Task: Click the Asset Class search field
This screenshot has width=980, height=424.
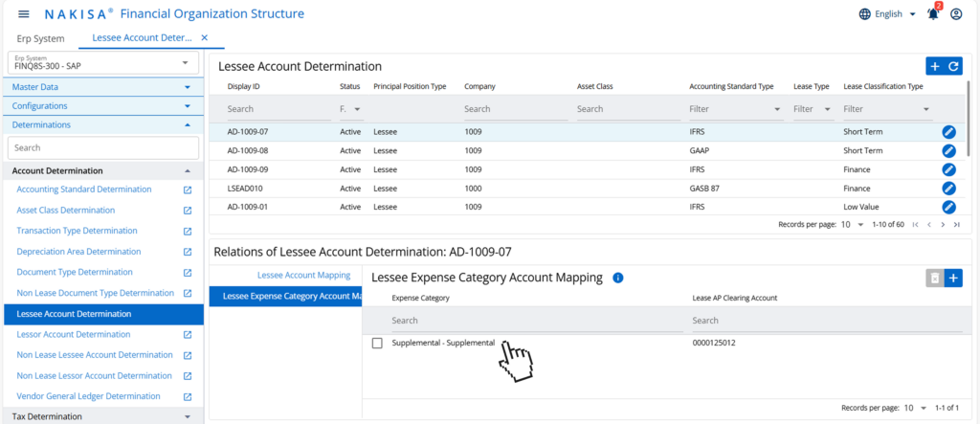Action: [x=629, y=109]
